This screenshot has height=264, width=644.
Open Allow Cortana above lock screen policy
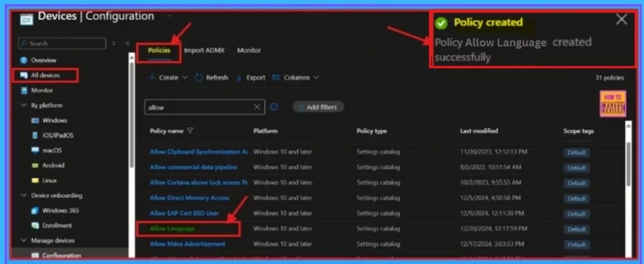pos(199,182)
